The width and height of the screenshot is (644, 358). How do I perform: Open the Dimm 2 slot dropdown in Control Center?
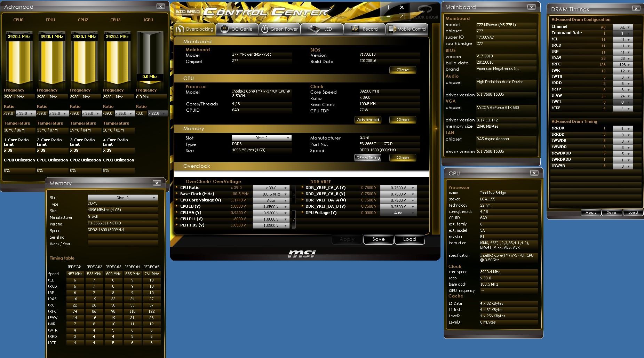288,138
